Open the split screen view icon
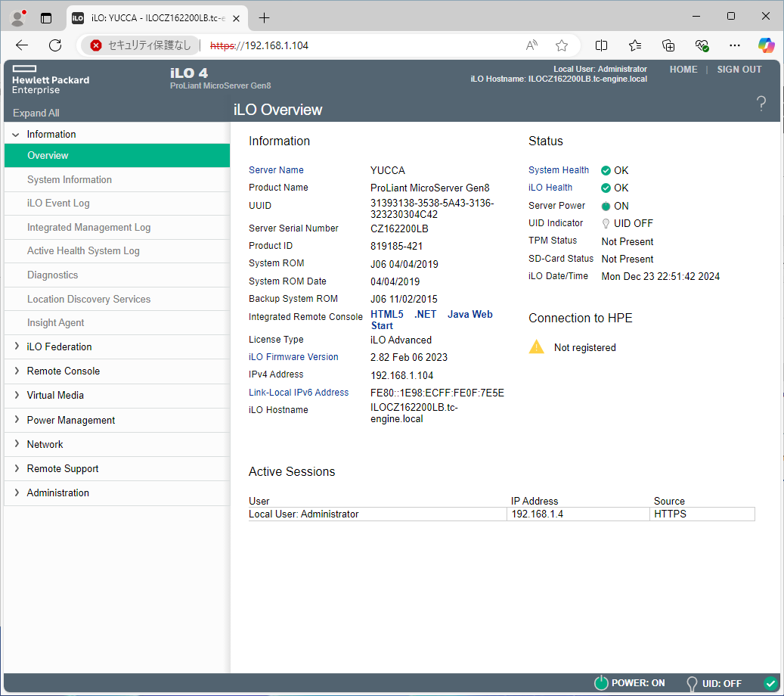784x696 pixels. 601,45
